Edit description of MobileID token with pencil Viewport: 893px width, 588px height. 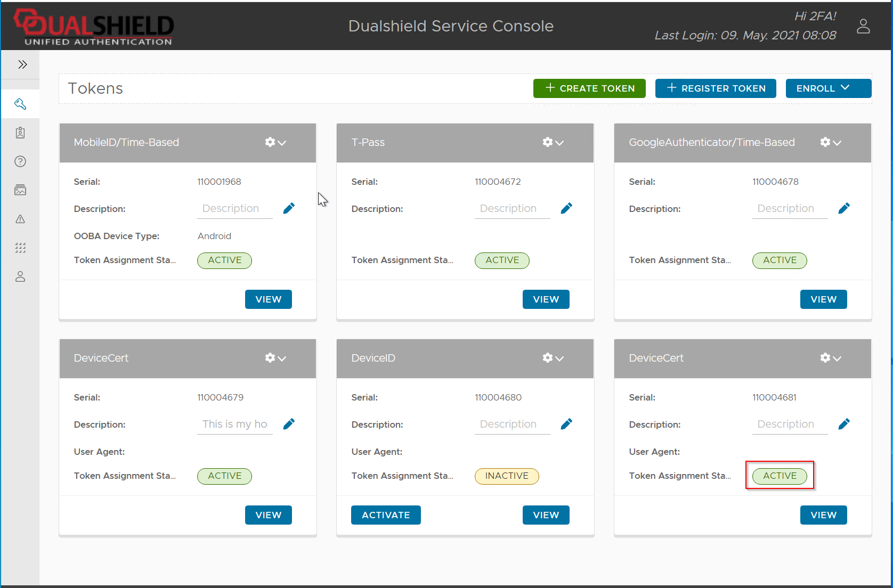(x=289, y=208)
